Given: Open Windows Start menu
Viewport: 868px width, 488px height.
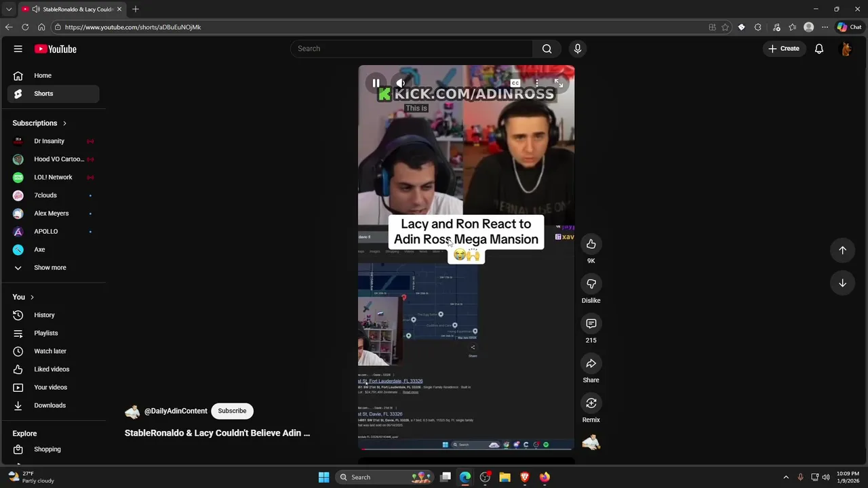Looking at the screenshot, I should coord(324,477).
